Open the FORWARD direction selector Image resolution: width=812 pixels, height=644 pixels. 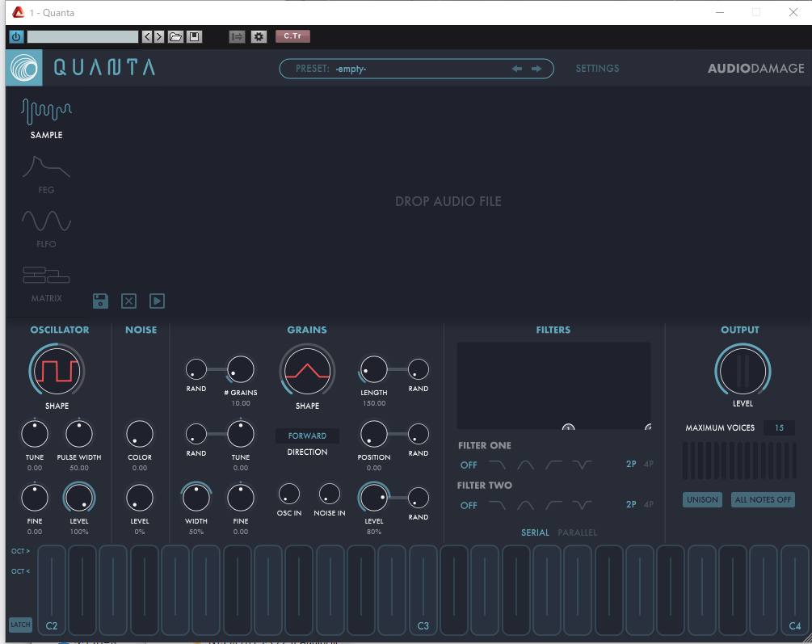pos(307,436)
